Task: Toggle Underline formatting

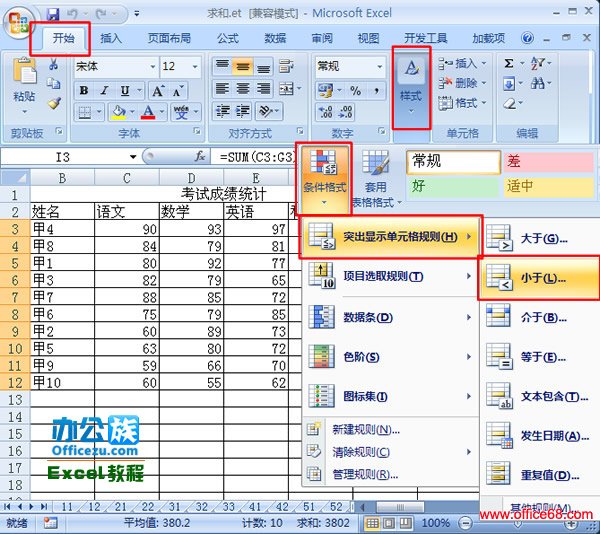Action: point(125,91)
